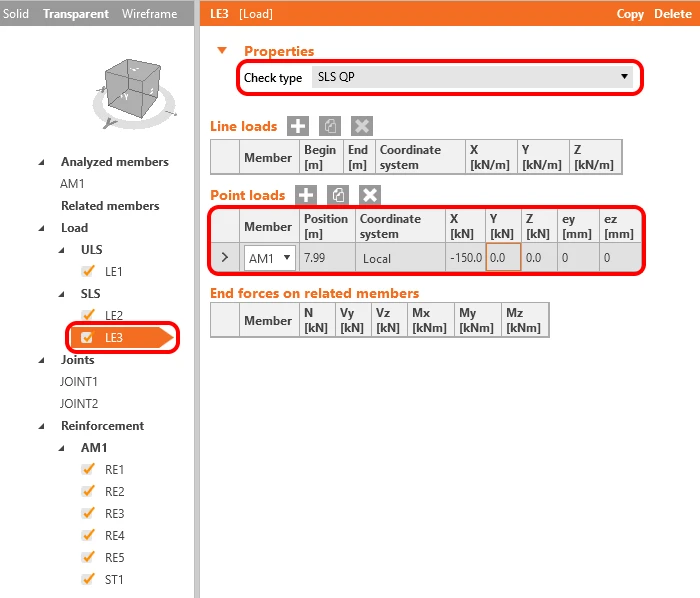The width and height of the screenshot is (700, 598).
Task: Switch to Wireframe view mode
Action: (150, 13)
